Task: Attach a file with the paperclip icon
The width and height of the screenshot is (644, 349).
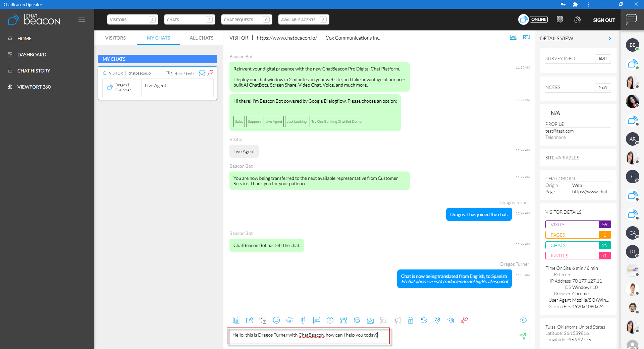Action: [x=303, y=320]
